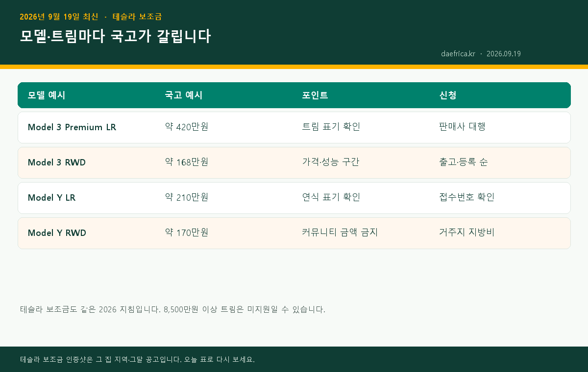Select the 'Model Y LR' cell
Screen dimensions: 588x372
[x=52, y=198]
